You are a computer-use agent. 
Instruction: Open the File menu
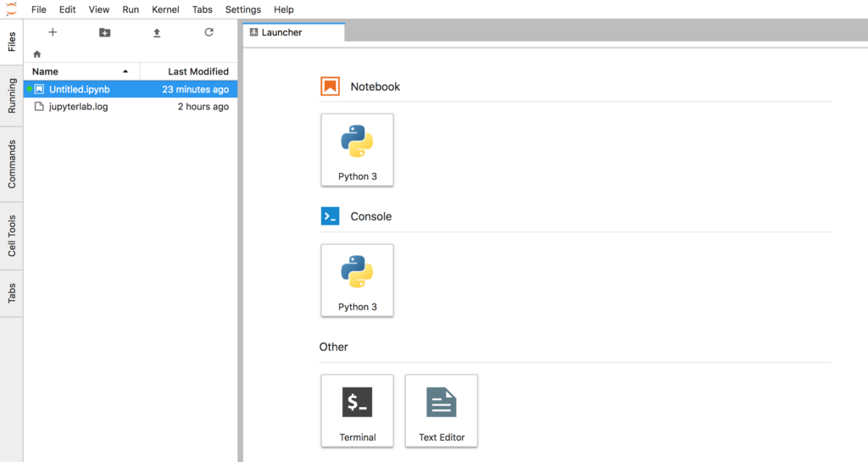click(x=39, y=9)
